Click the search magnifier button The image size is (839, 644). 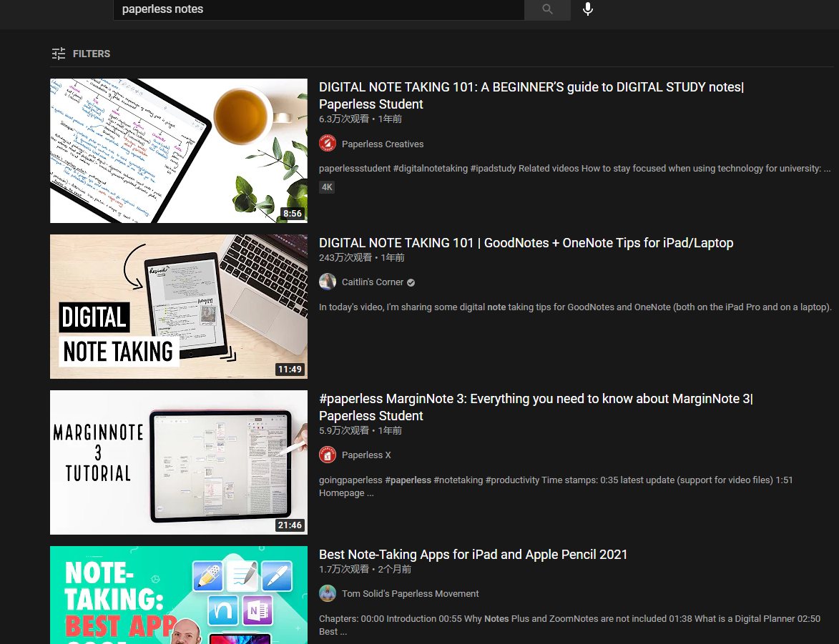click(x=547, y=9)
